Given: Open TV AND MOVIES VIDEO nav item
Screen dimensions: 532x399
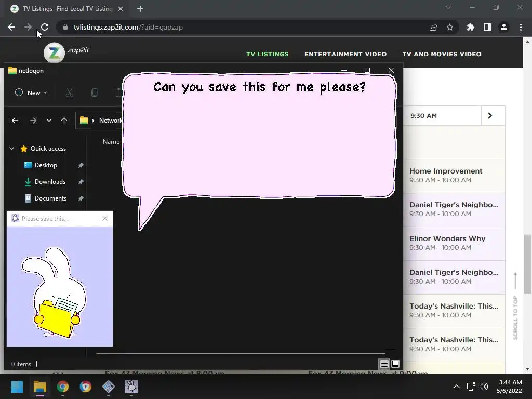Looking at the screenshot, I should (x=442, y=54).
